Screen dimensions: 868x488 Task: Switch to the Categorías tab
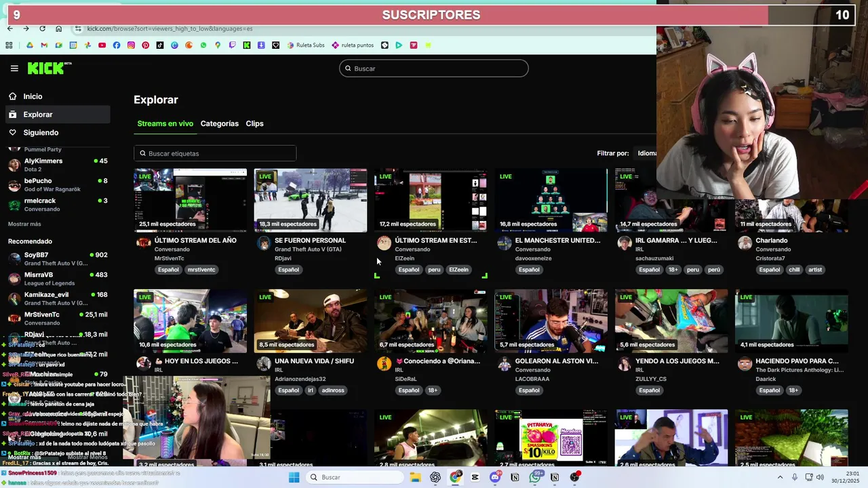220,123
